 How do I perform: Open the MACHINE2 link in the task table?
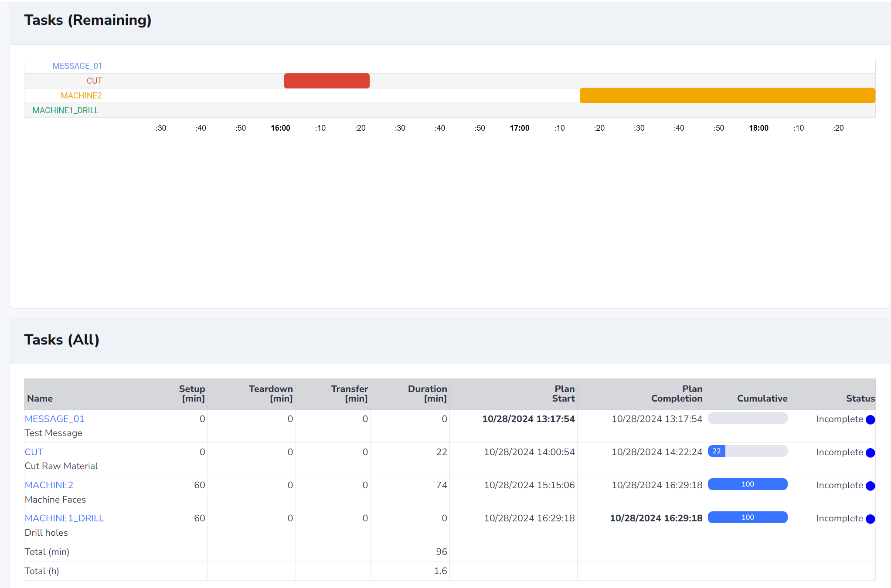[x=49, y=485]
